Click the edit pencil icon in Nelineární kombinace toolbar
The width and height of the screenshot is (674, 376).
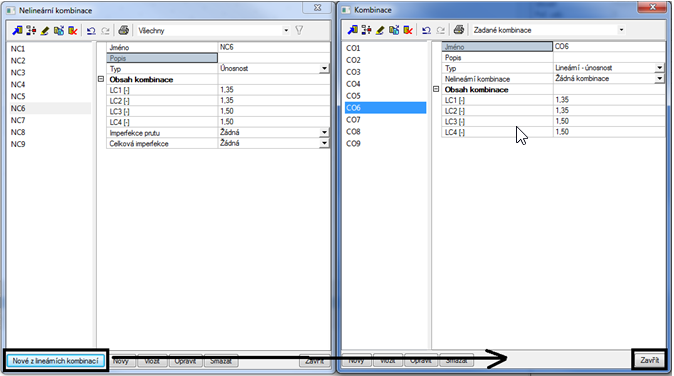(45, 31)
